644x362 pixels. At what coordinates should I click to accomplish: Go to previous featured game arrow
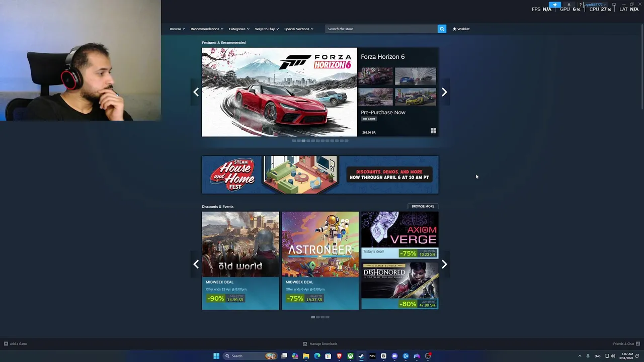click(196, 92)
